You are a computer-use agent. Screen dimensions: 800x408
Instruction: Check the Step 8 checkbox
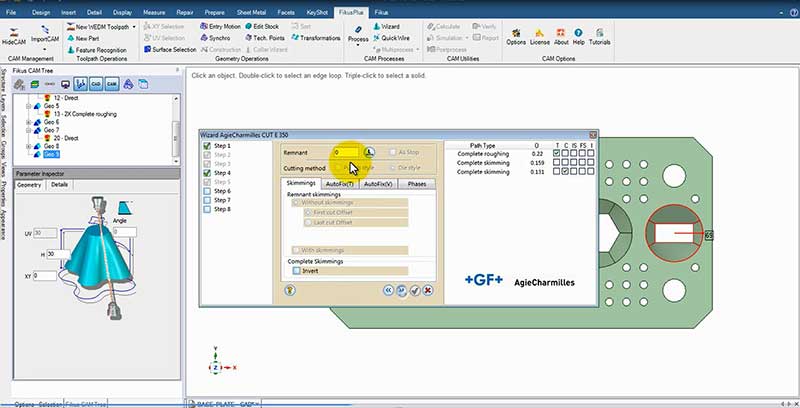tap(208, 209)
